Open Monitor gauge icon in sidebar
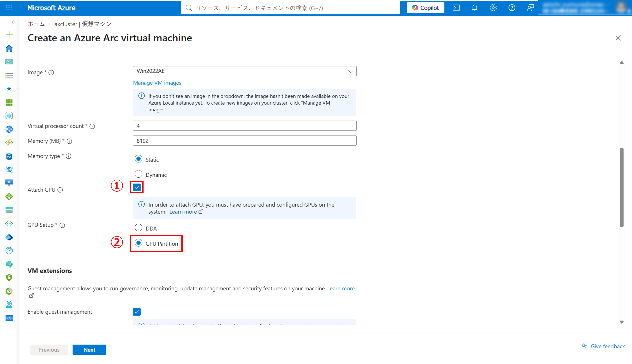 [9, 251]
